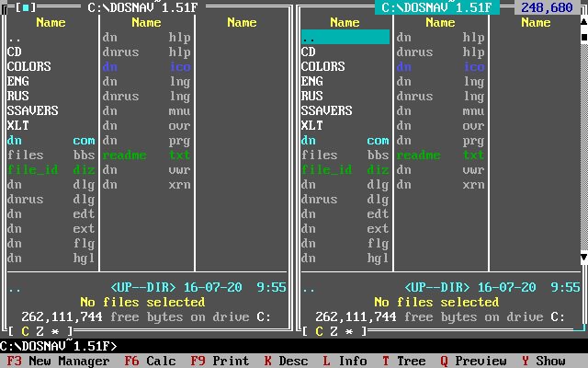Select dn.ico in the left panel
This screenshot has width=588, height=368.
(x=147, y=66)
